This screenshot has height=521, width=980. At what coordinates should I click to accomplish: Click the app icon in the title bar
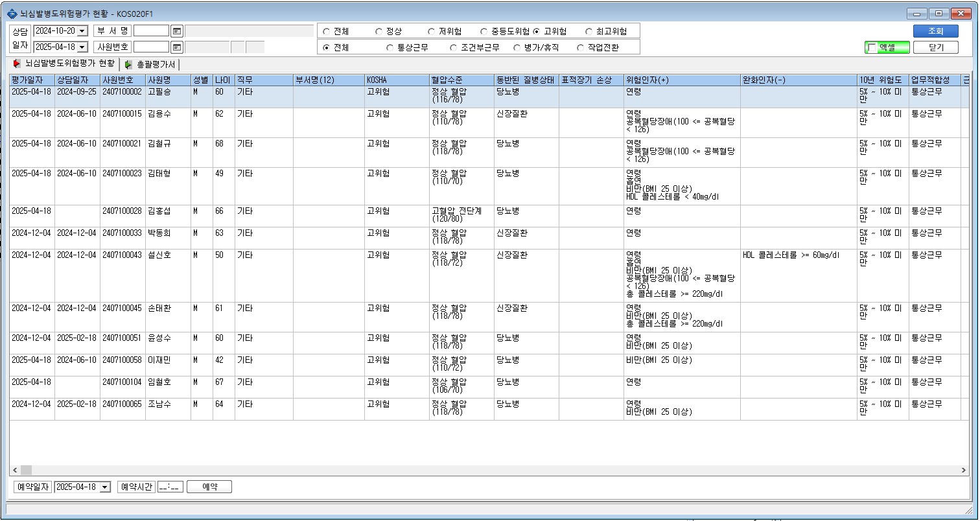[12, 14]
